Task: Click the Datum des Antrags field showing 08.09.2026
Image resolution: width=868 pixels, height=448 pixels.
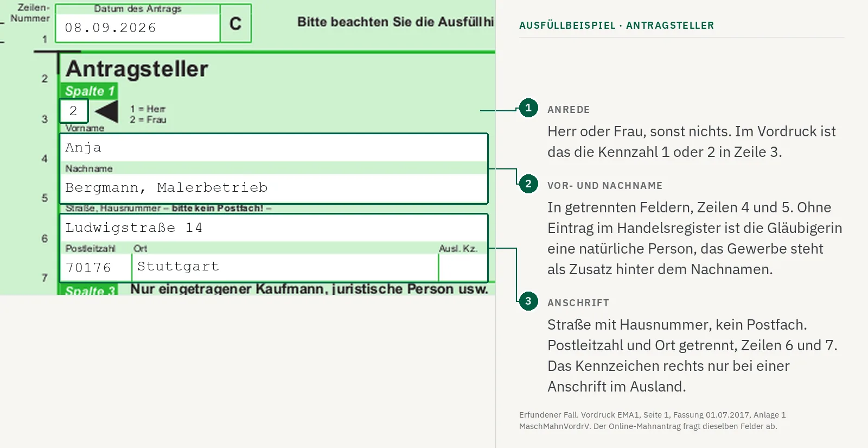Action: (138, 28)
